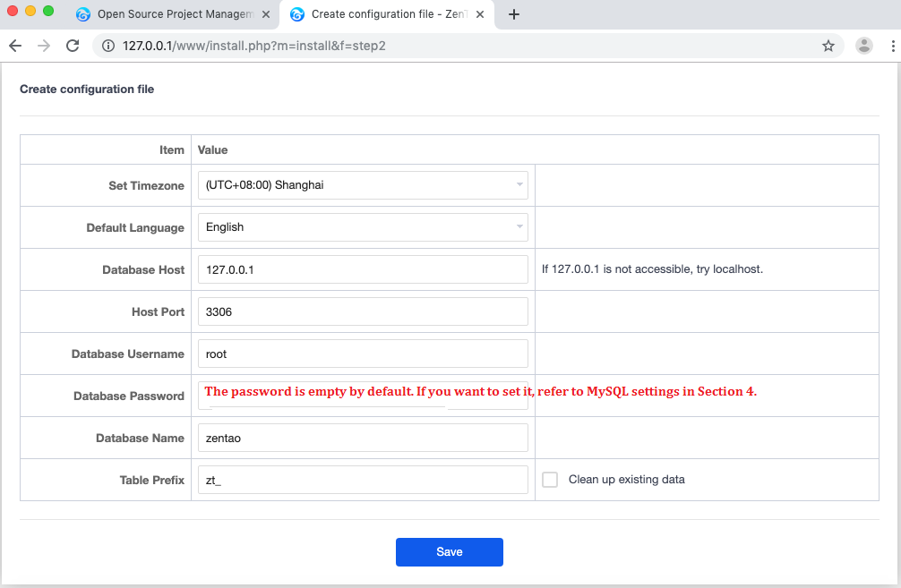
Task: Focus the Host Port field
Action: [363, 311]
